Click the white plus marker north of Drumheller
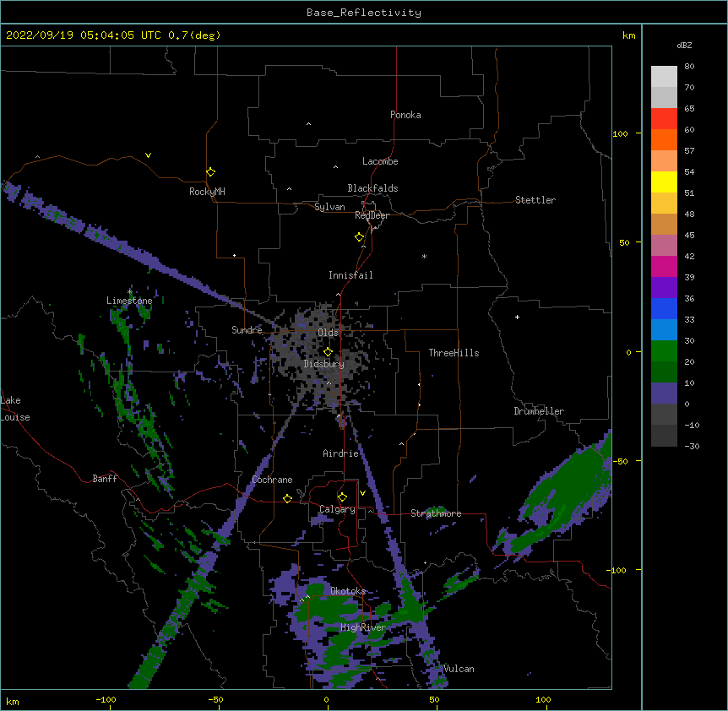Viewport: 728px width, 711px height. tap(517, 317)
